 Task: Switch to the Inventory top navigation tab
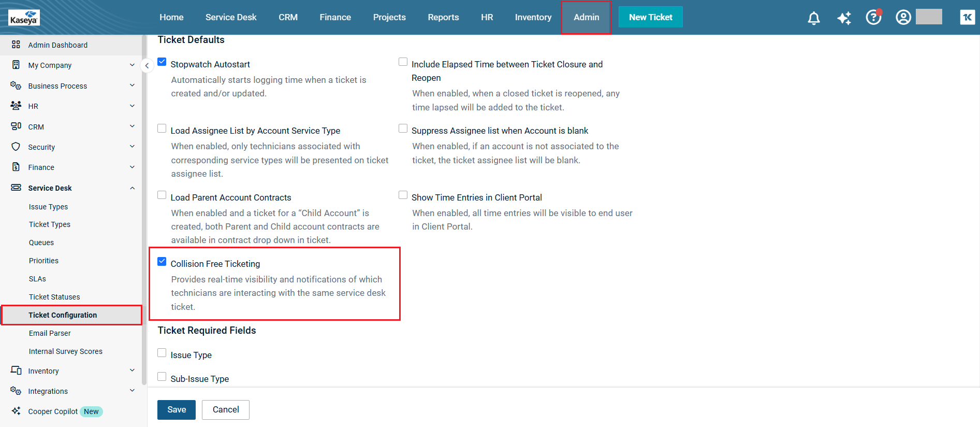click(533, 17)
